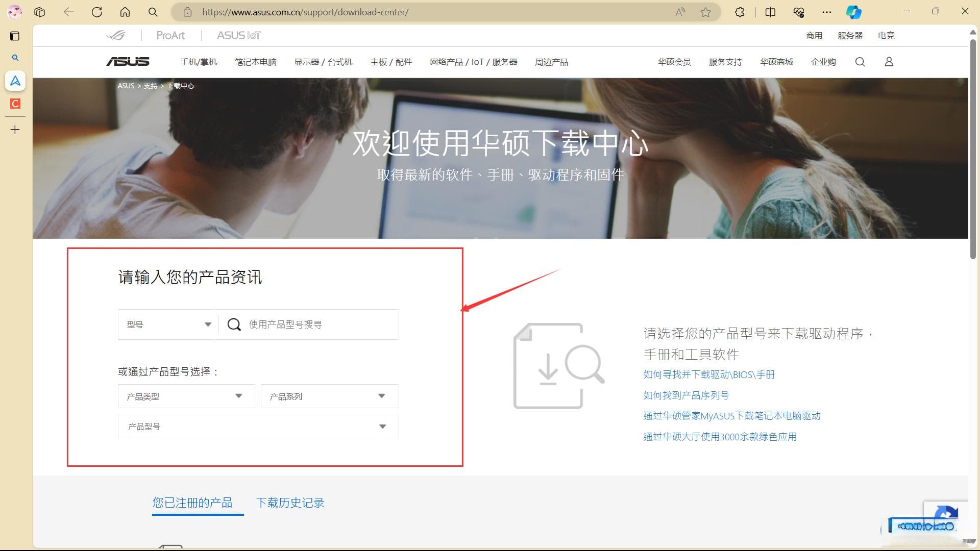Click 支持 in the breadcrumb
Screen dimensions: 980x551
(150, 86)
